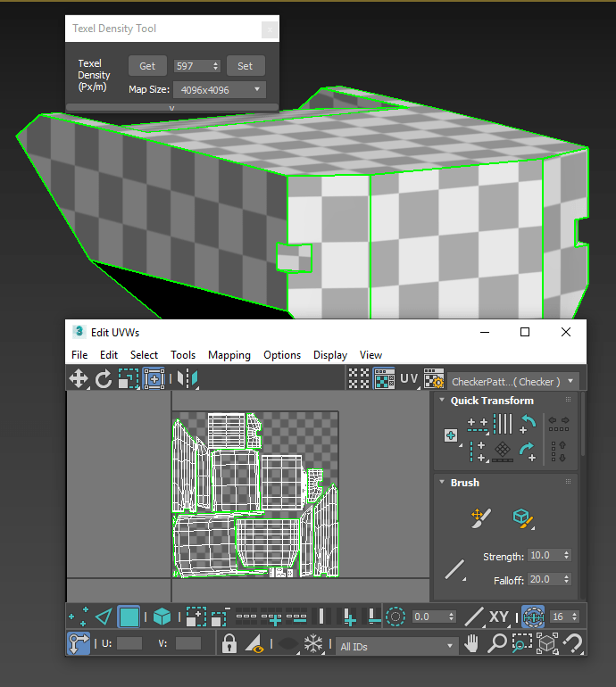Open the Map Size 4096x4096 dropdown
Viewport: 616px width, 687px height.
click(220, 90)
